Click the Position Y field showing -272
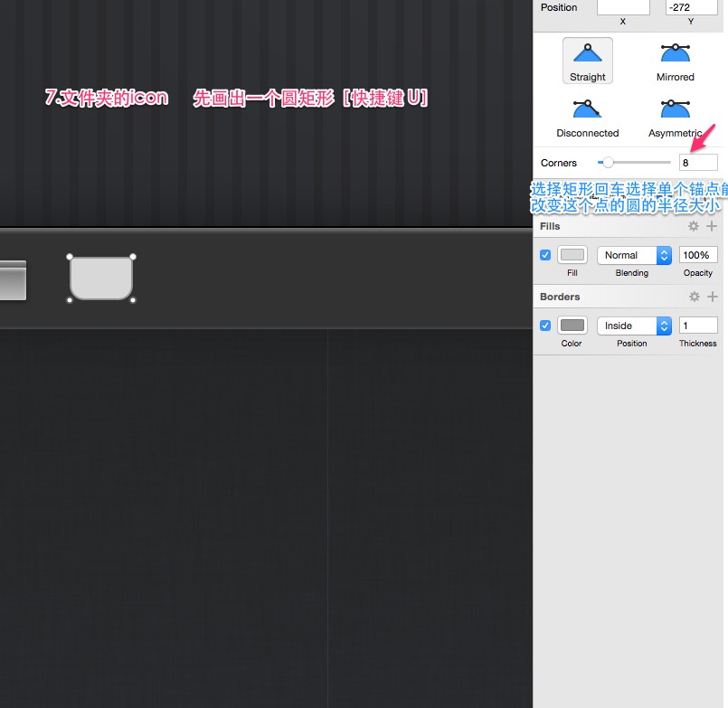 tap(691, 7)
